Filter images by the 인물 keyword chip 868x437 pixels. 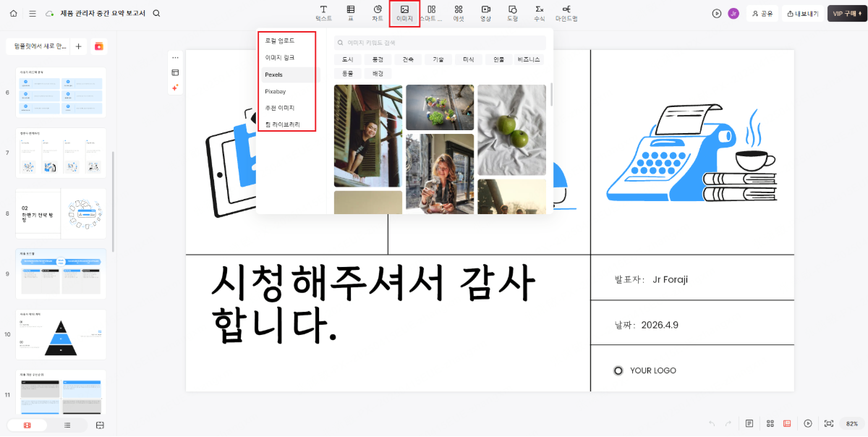pos(498,59)
